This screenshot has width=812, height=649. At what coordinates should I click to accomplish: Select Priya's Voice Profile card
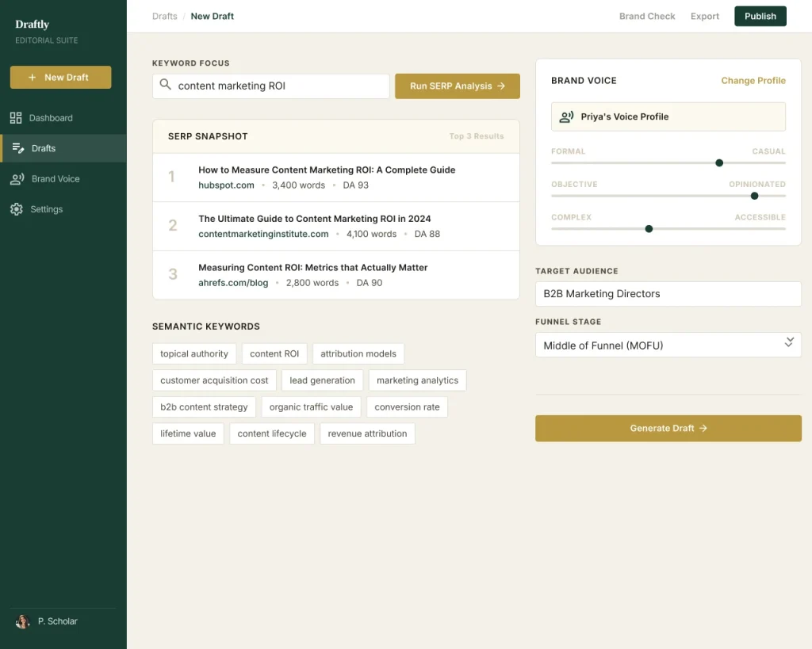(668, 117)
